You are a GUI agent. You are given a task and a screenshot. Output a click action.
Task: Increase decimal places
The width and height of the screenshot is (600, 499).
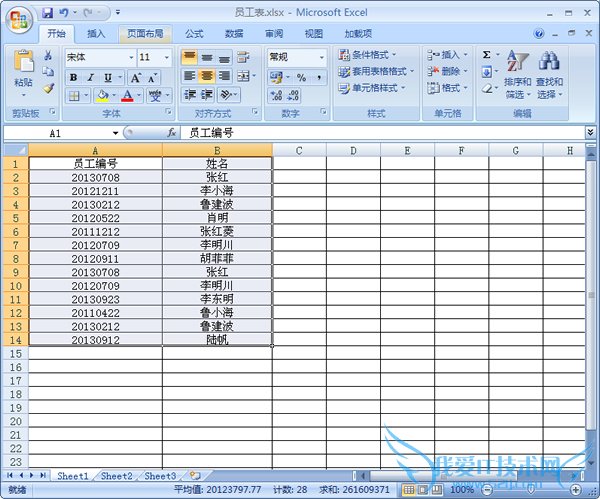tap(276, 95)
